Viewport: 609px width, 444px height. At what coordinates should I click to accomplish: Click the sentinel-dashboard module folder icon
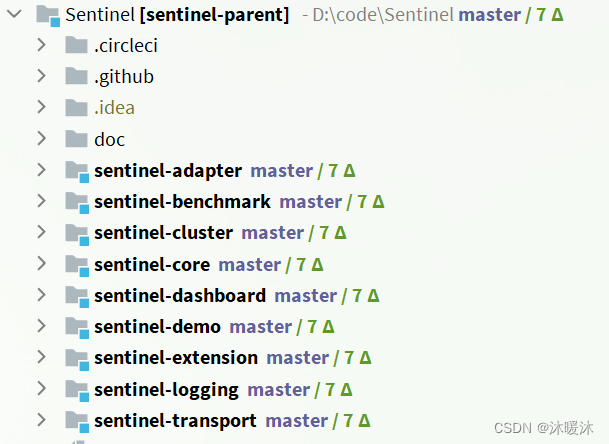point(77,296)
